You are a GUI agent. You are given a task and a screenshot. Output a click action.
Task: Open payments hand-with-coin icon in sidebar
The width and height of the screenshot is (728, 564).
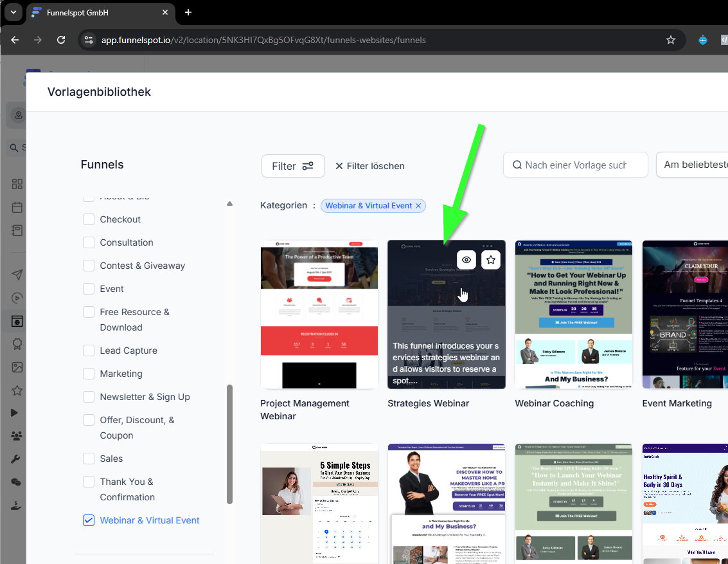click(16, 505)
